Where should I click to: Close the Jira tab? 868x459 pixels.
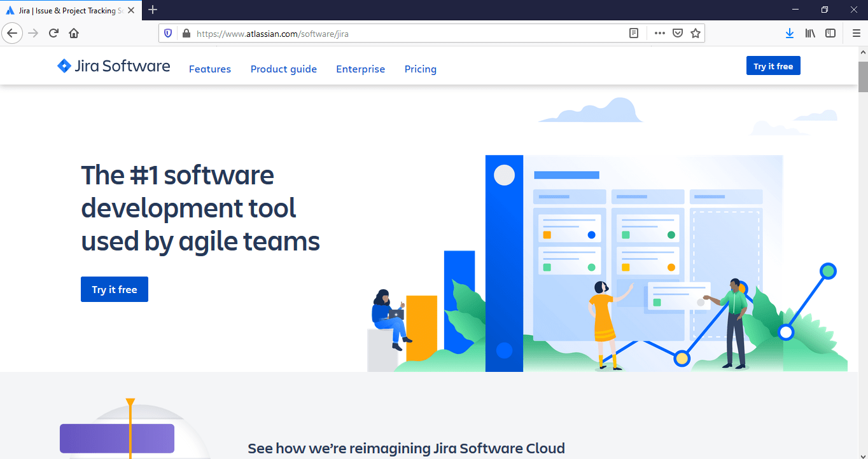(131, 10)
